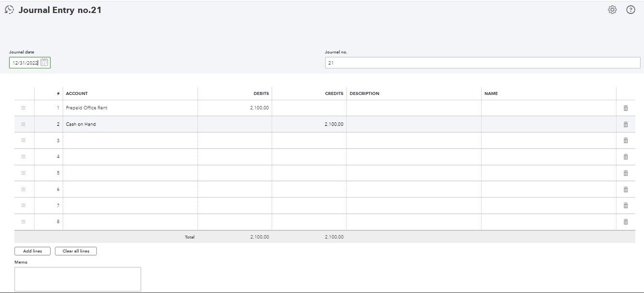Delete line 2 Cash on Hand
Image resolution: width=644 pixels, height=293 pixels.
[625, 124]
